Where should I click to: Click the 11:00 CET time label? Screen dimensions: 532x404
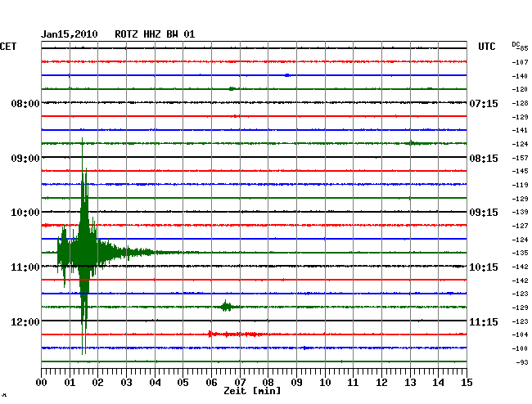(x=25, y=267)
